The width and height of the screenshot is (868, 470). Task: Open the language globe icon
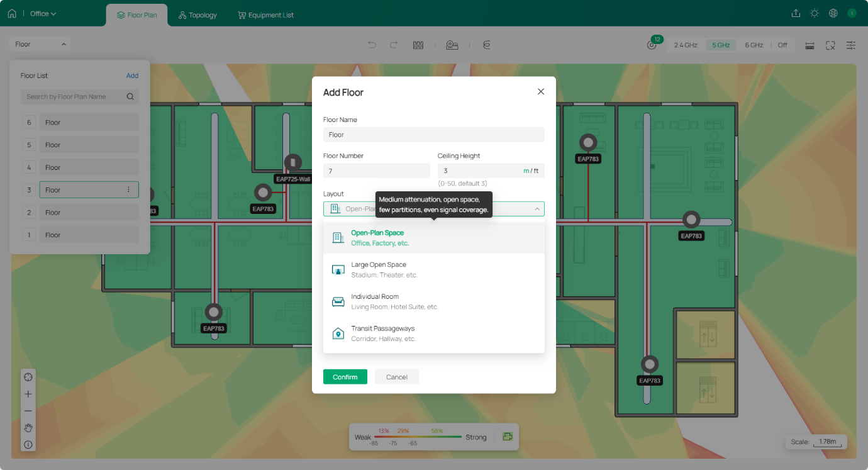point(833,13)
